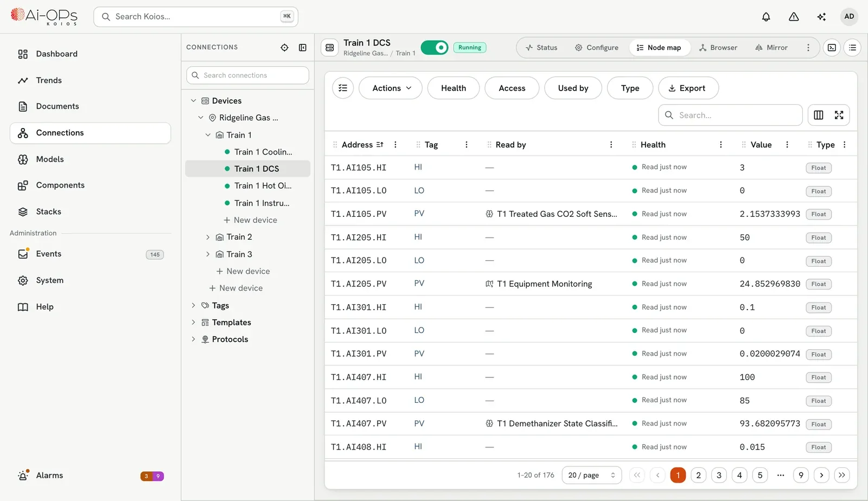Expand the Train 2 tree node

(208, 237)
